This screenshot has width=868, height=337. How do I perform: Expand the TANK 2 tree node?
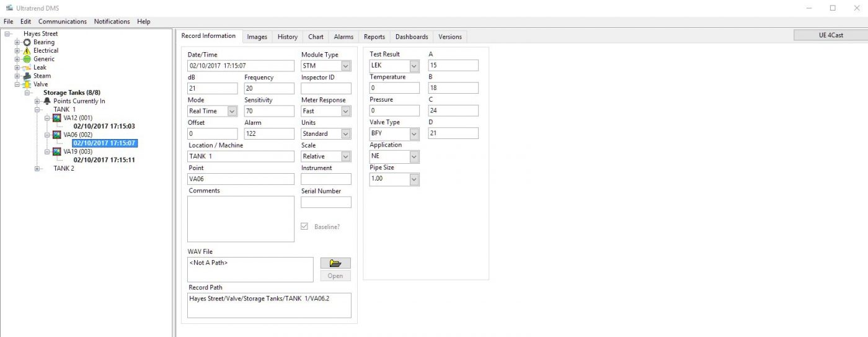pos(38,168)
